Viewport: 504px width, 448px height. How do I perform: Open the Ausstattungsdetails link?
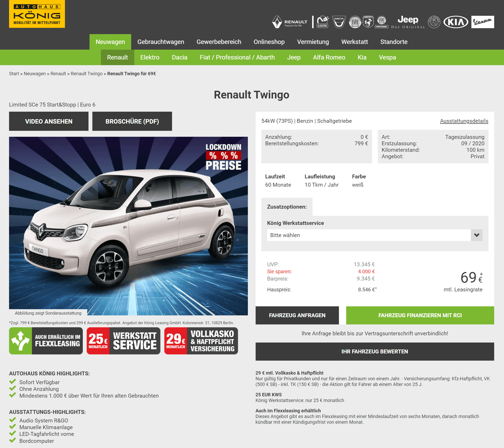464,121
